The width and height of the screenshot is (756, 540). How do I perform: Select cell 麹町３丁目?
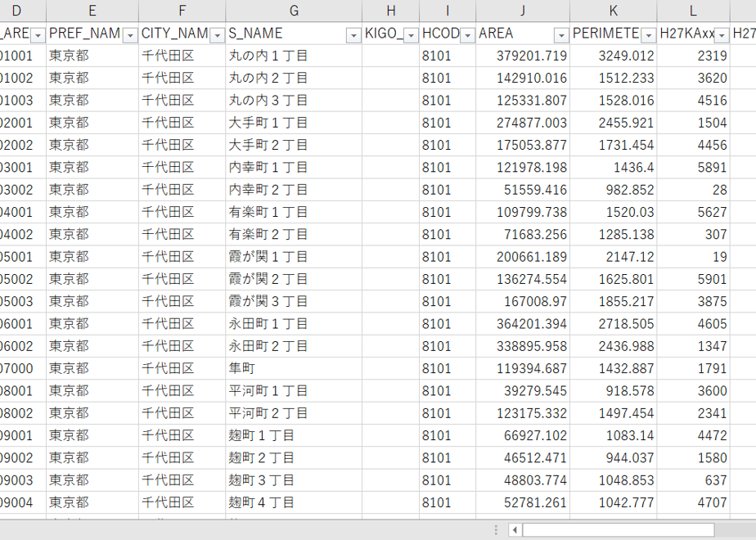294,480
